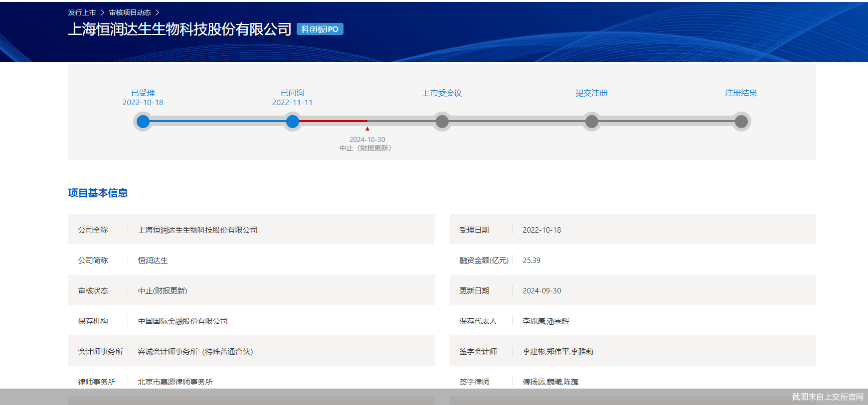
Task: Click the 2022-11-11 date under 已问询
Action: [293, 102]
